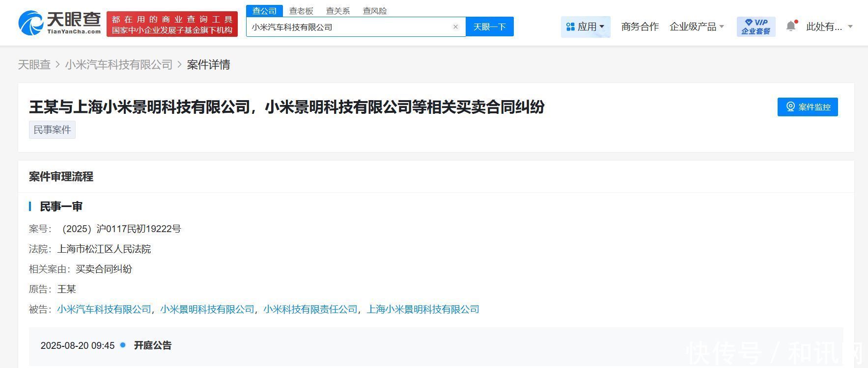868x368 pixels.
Task: Expand the 应用 dropdown
Action: click(x=586, y=26)
